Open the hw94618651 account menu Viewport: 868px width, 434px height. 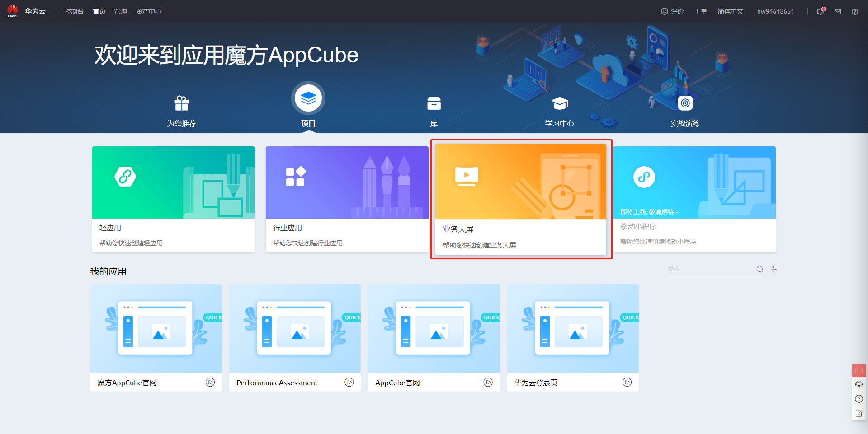775,11
